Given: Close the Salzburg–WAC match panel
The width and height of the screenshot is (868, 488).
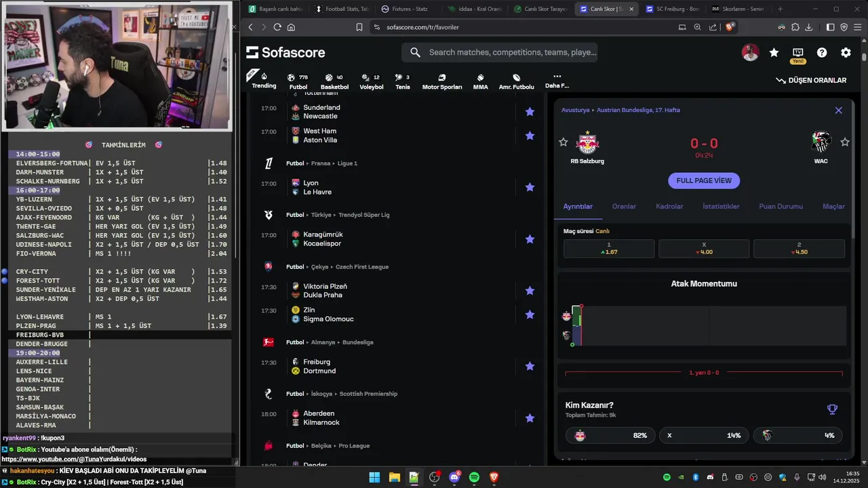Looking at the screenshot, I should (839, 110).
